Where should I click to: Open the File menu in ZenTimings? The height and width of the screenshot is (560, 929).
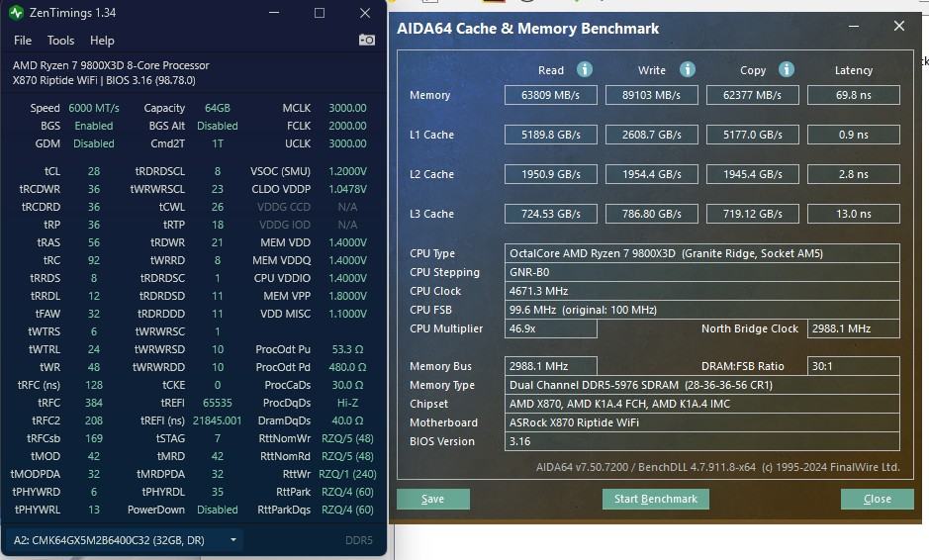coord(23,41)
